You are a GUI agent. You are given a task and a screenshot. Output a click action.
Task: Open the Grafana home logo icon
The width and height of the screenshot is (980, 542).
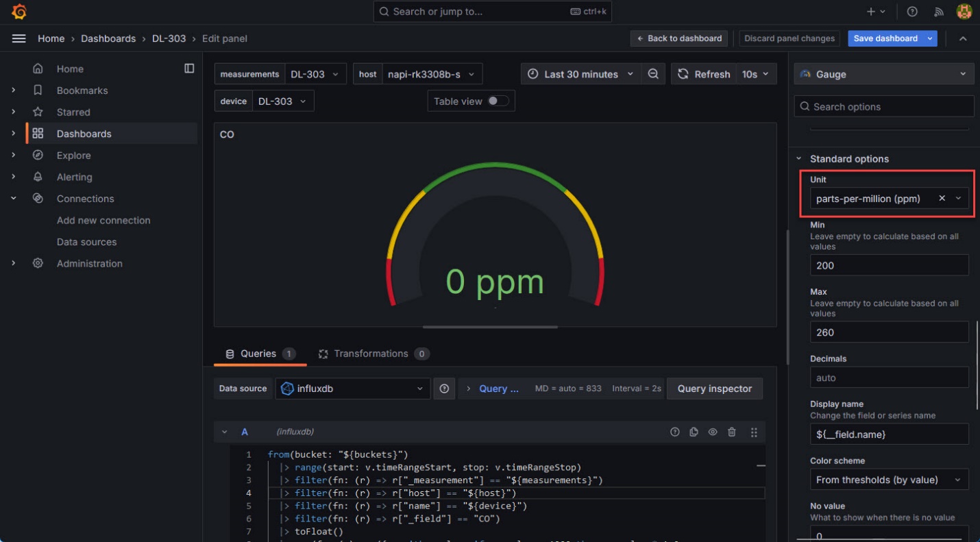(19, 11)
